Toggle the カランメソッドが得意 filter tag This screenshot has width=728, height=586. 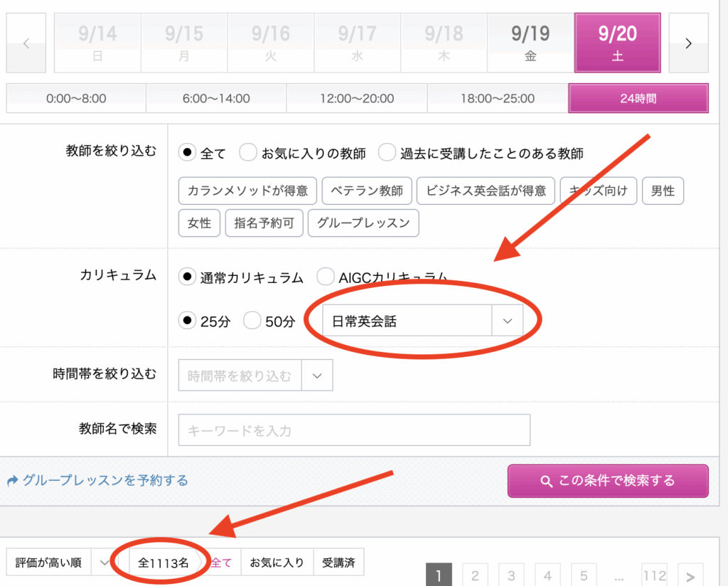[x=247, y=191]
